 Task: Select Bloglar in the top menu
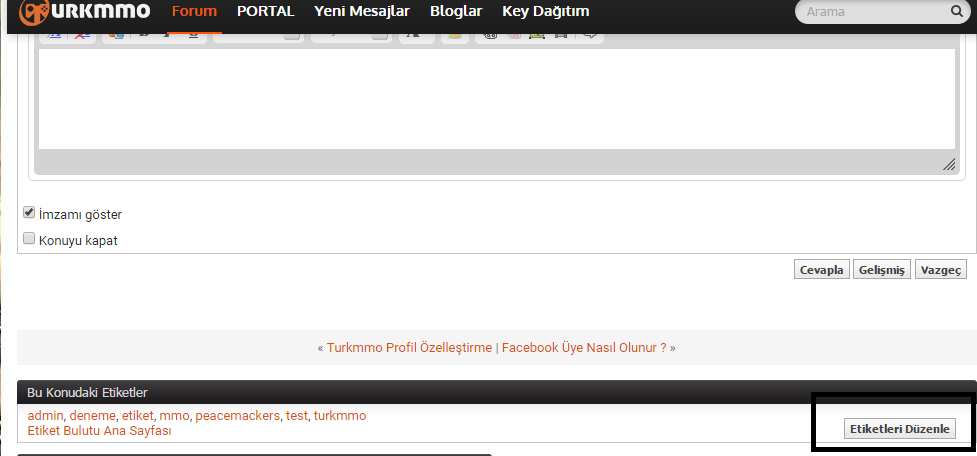click(456, 11)
